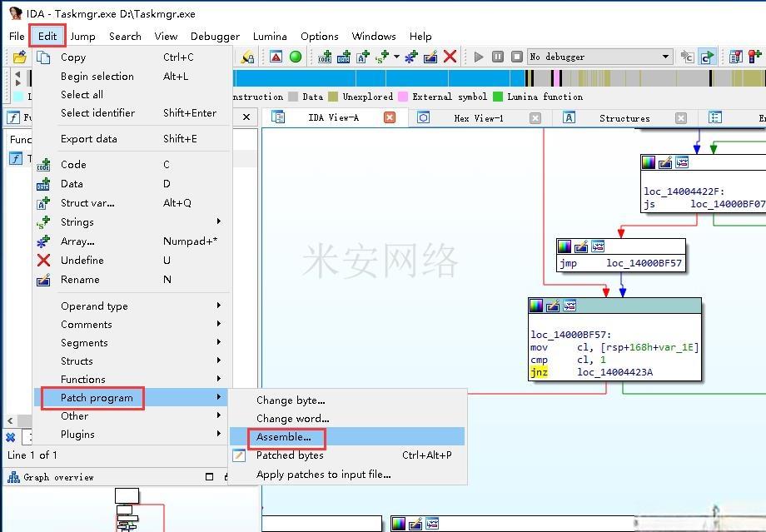Open the No debugger dropdown
Viewport: 766px width, 532px height.
click(665, 57)
